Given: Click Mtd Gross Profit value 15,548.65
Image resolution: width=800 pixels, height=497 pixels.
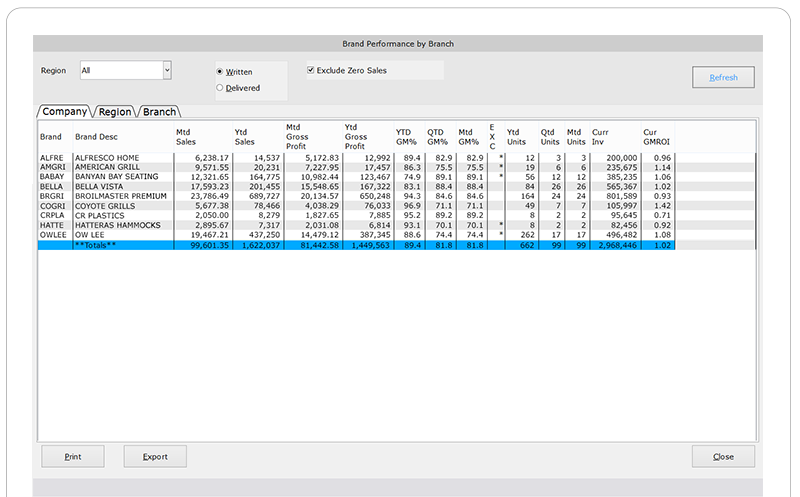Looking at the screenshot, I should 319,187.
